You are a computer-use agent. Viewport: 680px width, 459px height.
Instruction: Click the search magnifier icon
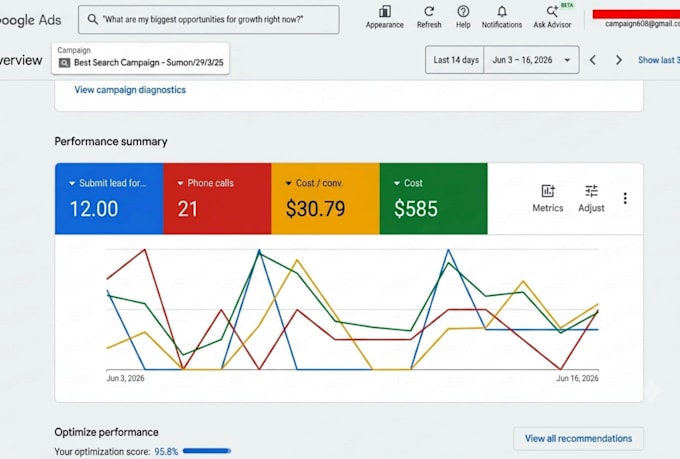[92, 19]
